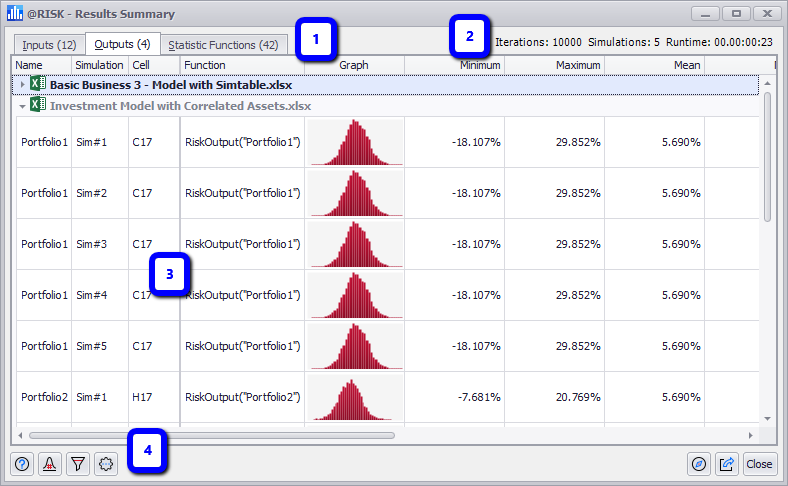Click the distribution graph icon at bottom left
788x486 pixels.
click(x=50, y=464)
